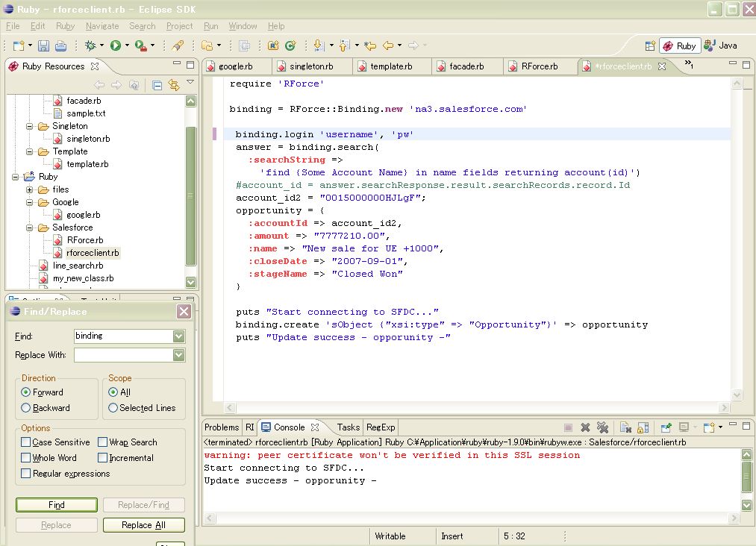
Task: Click the Find button
Action: (x=57, y=504)
